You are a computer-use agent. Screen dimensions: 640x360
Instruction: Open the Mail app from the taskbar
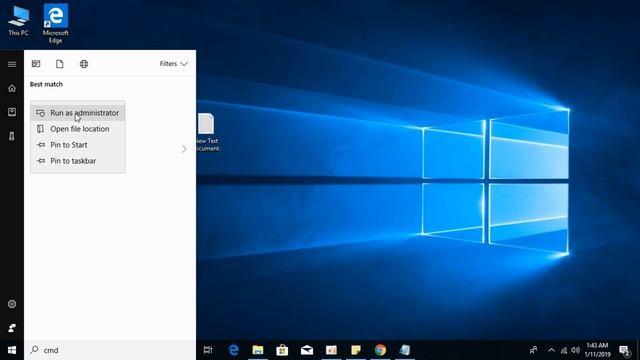click(307, 350)
